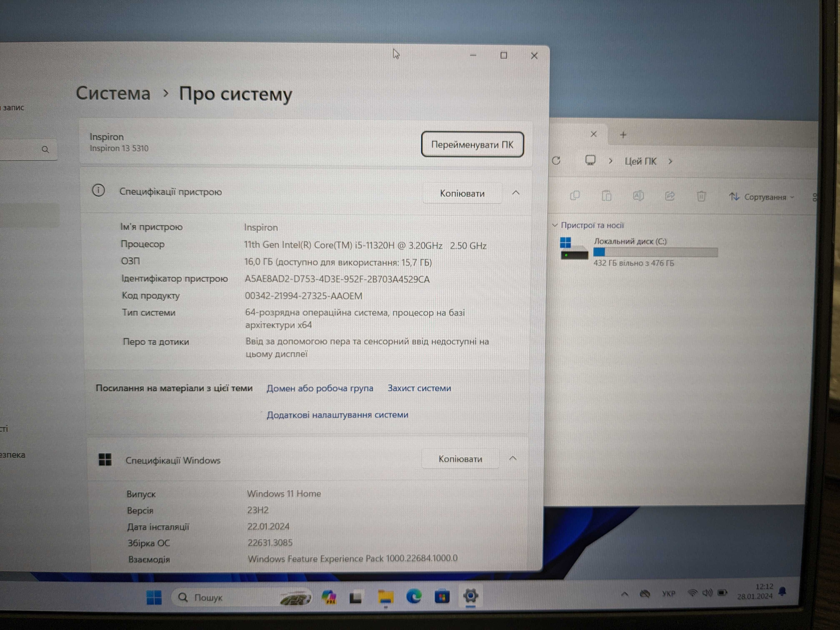Add a new File Explorer tab
840x630 pixels.
click(623, 134)
